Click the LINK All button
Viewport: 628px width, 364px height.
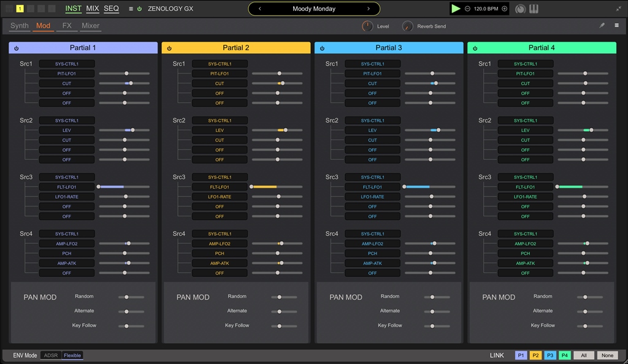point(584,355)
